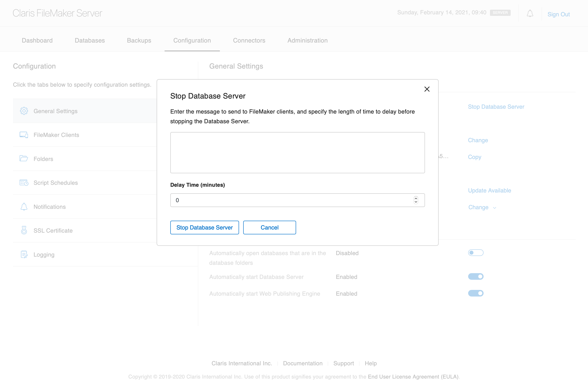Switch to the Administration tab
Screen dimensions: 588x390
click(307, 40)
